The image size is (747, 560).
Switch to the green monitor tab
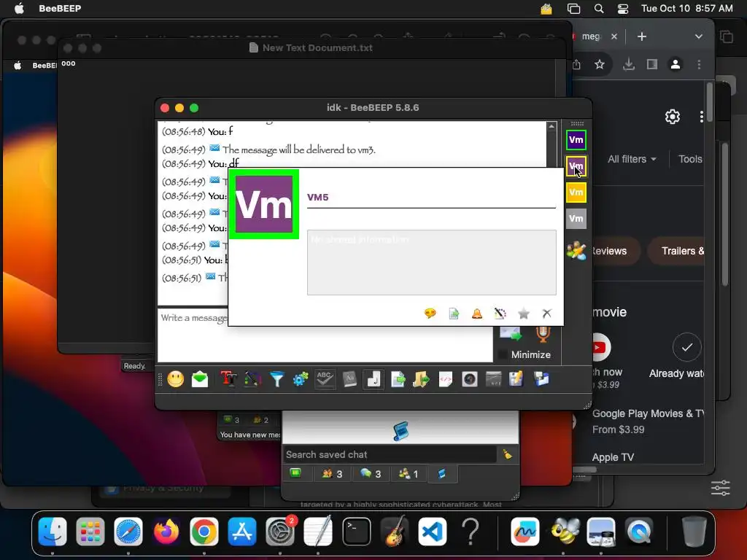point(295,473)
